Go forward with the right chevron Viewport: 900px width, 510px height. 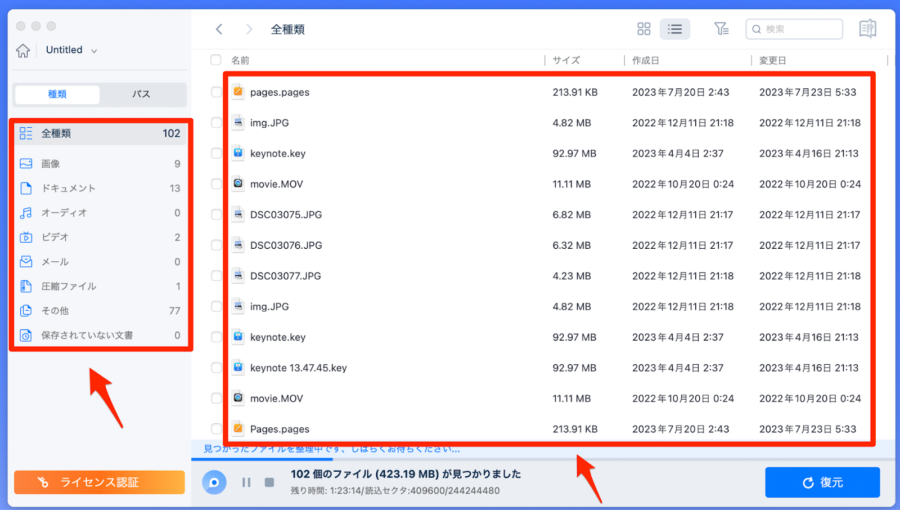tap(249, 29)
